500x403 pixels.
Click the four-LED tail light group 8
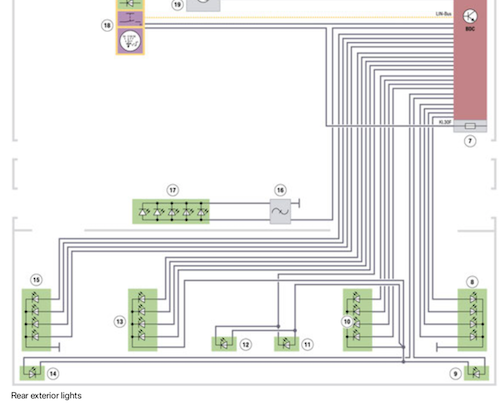(472, 320)
